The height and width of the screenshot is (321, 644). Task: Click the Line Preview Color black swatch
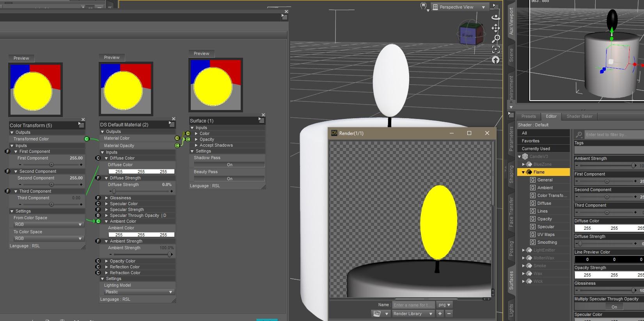pyautogui.click(x=609, y=259)
